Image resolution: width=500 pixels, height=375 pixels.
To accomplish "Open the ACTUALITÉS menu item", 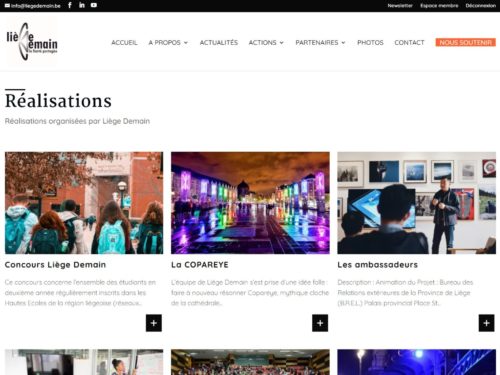I will click(219, 43).
